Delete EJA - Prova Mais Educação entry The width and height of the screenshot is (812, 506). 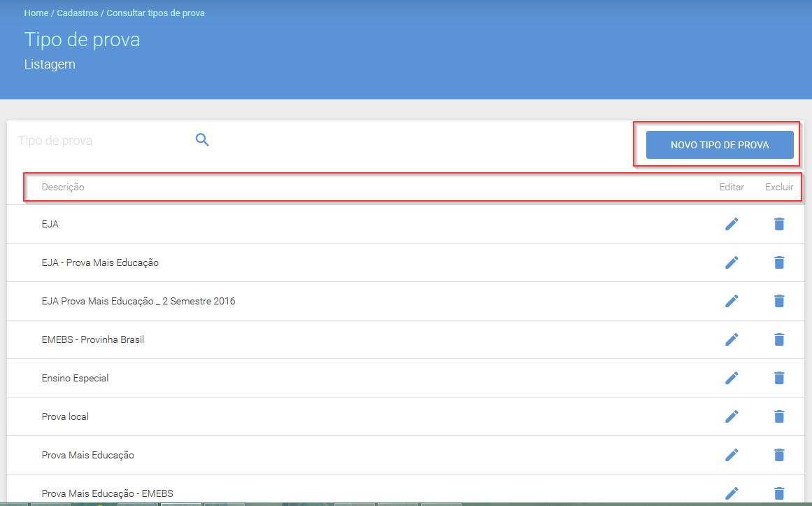[x=779, y=262]
